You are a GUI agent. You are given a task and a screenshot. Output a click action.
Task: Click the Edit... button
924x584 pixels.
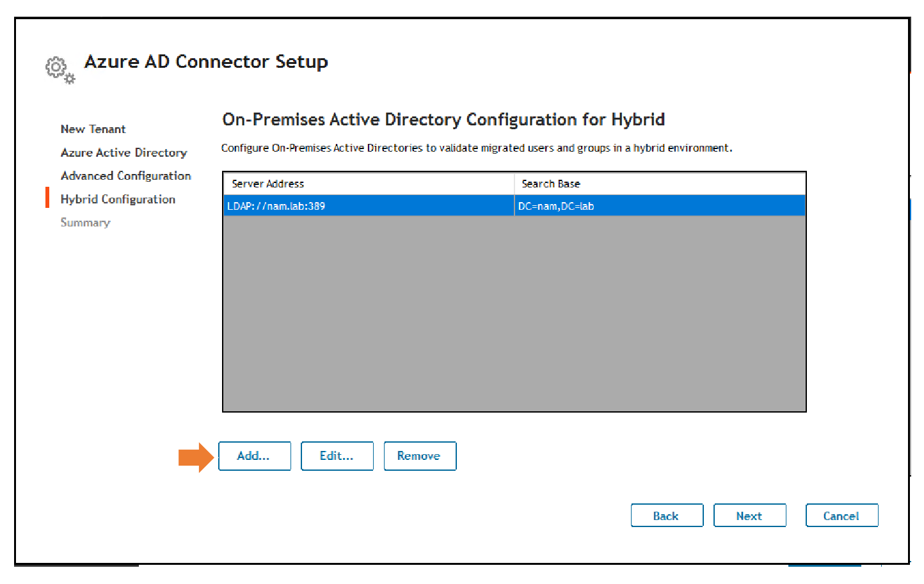click(x=337, y=456)
